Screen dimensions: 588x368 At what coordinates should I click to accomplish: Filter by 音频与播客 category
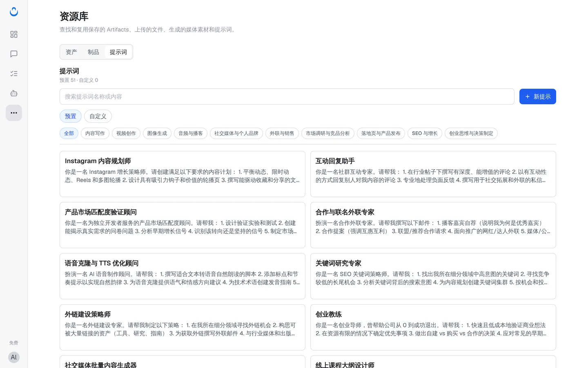[x=191, y=133]
